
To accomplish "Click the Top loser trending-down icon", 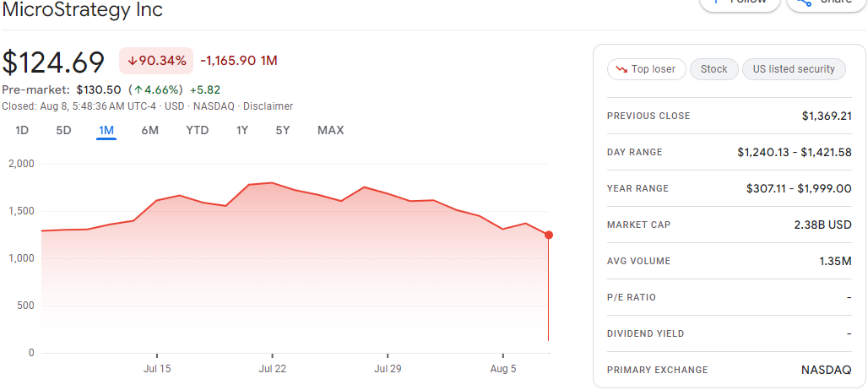I will [621, 69].
